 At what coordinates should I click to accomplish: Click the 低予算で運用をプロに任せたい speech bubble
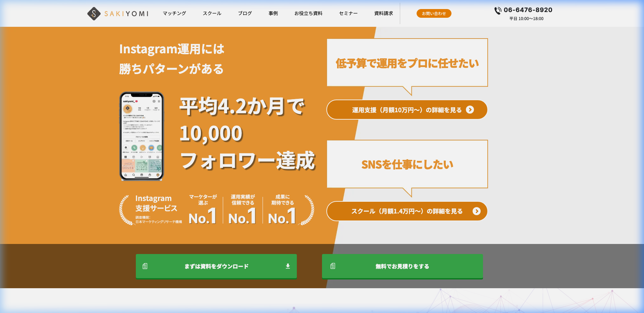[x=407, y=64]
